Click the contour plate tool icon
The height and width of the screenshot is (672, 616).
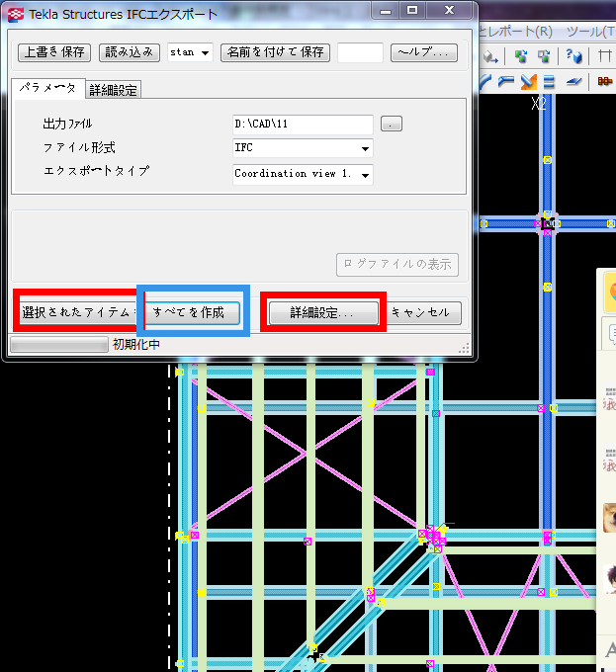pos(574,82)
